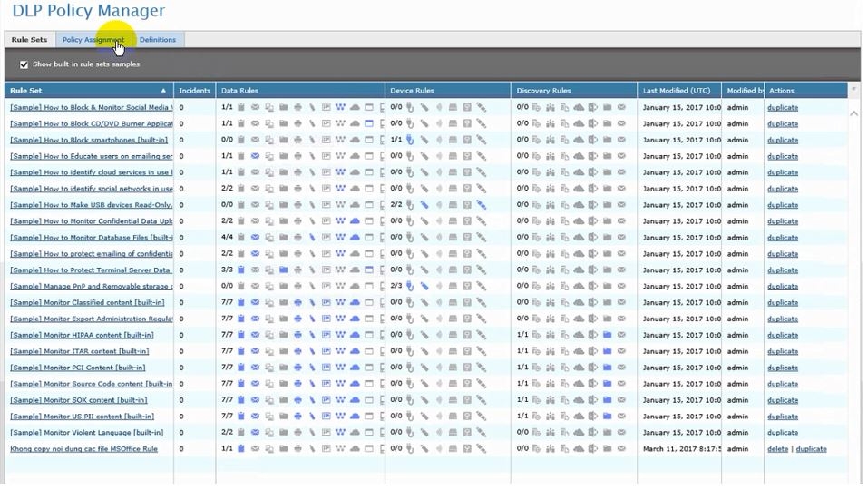Click the clipboard icon in Monitor Classified content row
Screen dimensions: 868x490
(x=241, y=303)
